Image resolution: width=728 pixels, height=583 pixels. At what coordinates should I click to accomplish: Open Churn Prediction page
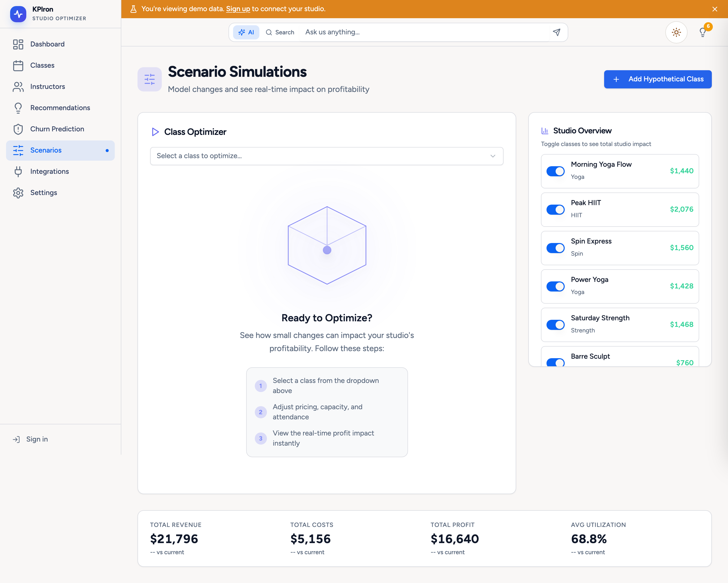[x=60, y=129]
